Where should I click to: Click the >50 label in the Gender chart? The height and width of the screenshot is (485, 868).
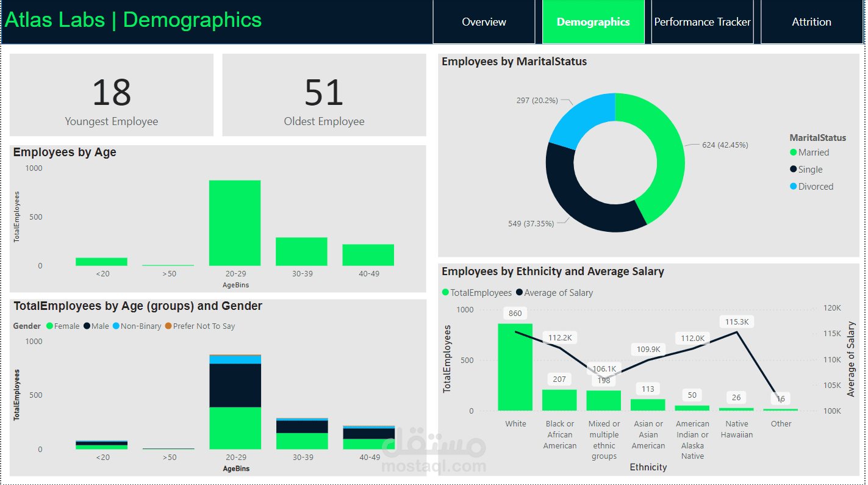[x=169, y=458]
